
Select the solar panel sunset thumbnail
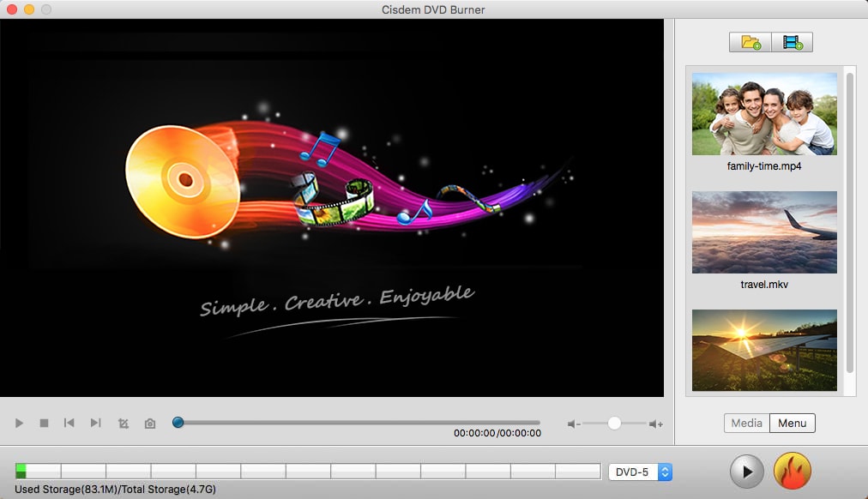coord(764,350)
